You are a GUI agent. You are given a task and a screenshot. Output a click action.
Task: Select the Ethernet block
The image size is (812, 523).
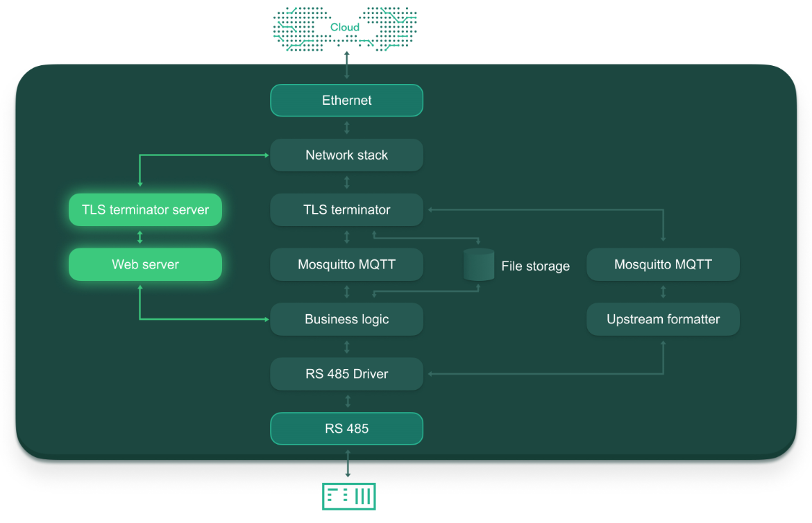(346, 101)
